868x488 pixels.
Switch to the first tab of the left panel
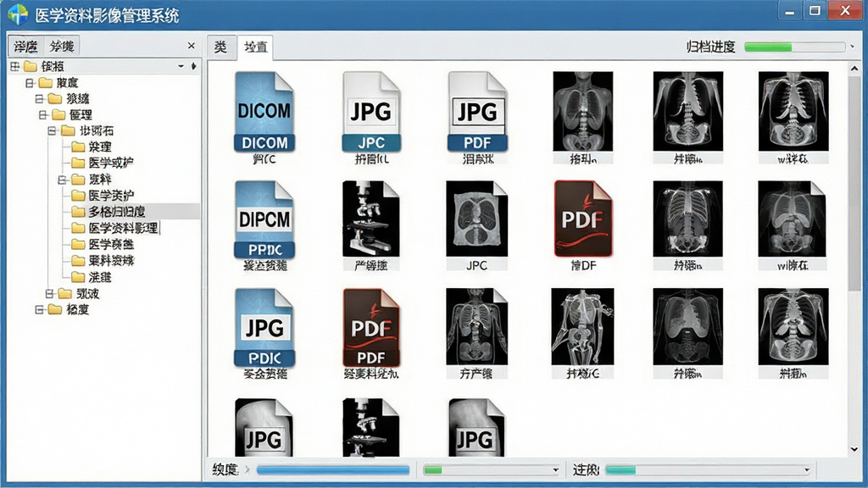(26, 46)
